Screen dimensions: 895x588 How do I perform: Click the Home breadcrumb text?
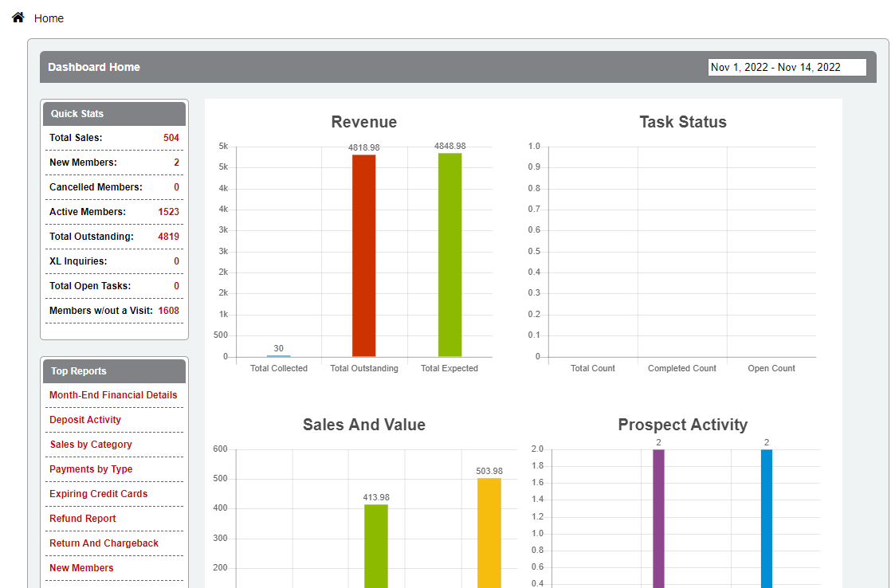tap(49, 18)
